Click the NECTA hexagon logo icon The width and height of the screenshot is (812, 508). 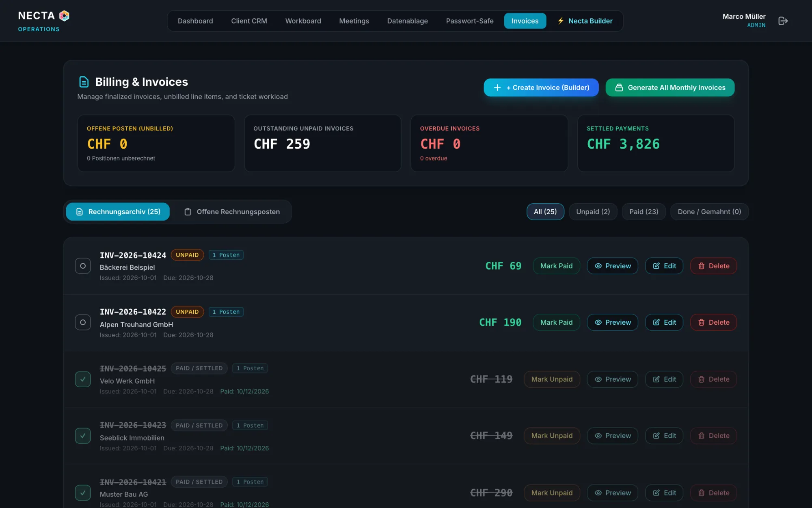pos(64,16)
